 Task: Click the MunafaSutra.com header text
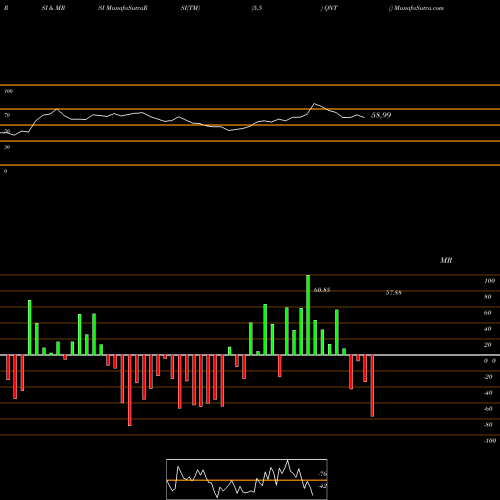[418, 8]
